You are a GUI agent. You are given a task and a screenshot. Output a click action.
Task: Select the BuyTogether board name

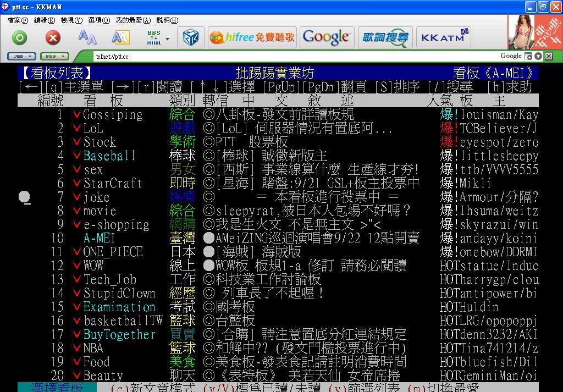(x=119, y=335)
